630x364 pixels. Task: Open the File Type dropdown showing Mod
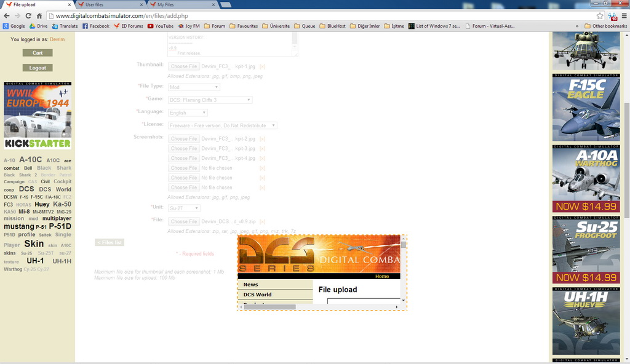pyautogui.click(x=194, y=87)
